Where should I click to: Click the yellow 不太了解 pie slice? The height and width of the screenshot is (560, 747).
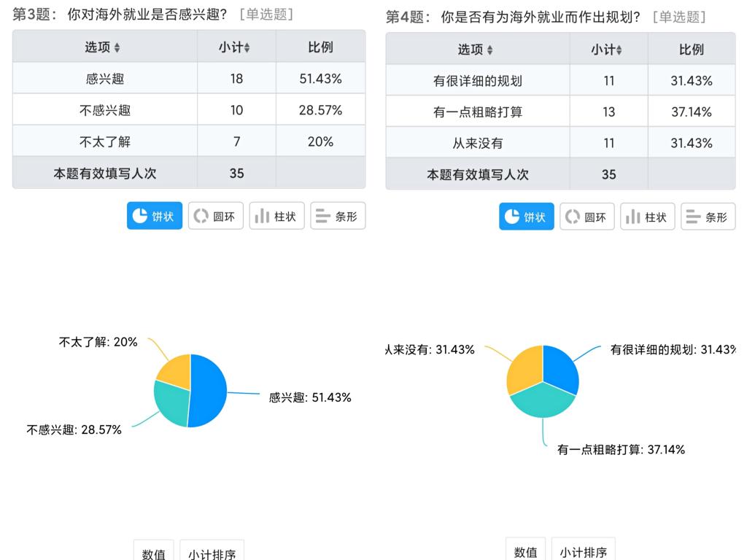[x=175, y=370]
